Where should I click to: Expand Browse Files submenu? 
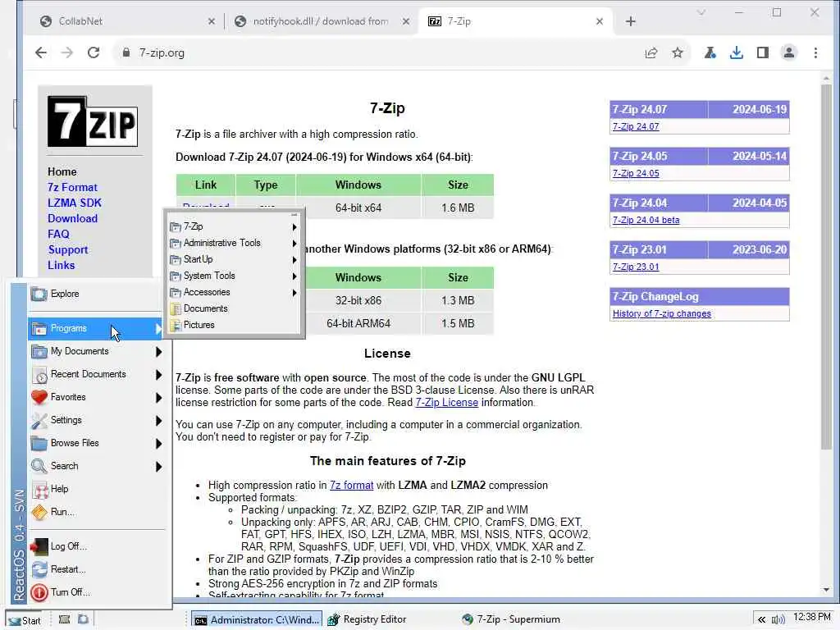97,444
